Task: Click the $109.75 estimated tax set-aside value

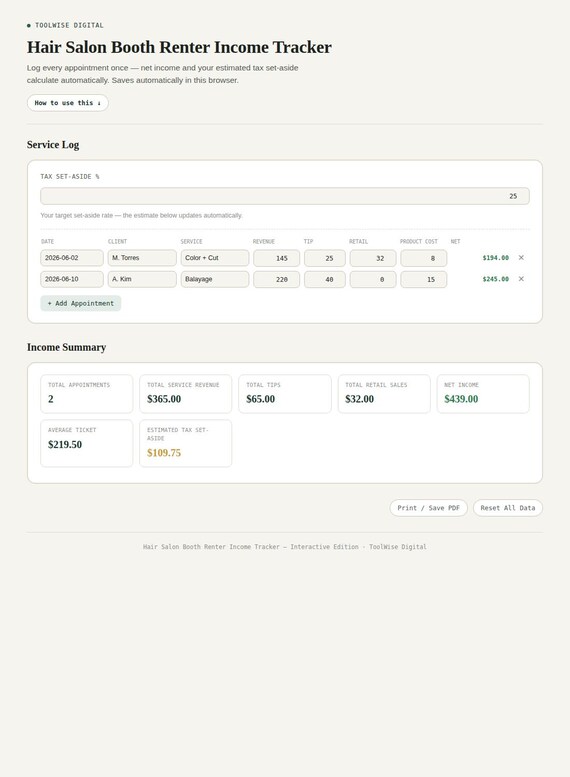Action: (164, 453)
